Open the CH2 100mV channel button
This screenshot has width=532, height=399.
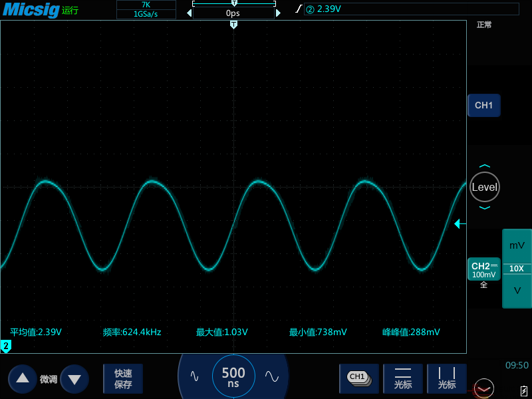coord(484,269)
